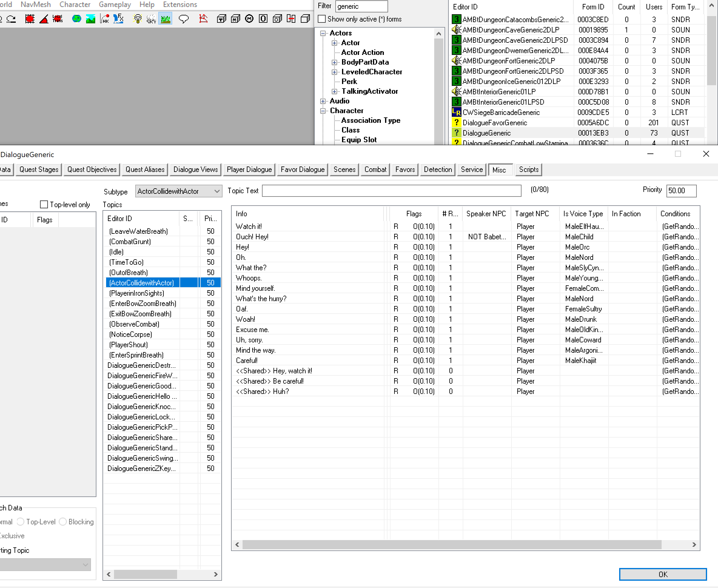Toggle the sky toolbar icon
This screenshot has height=588, width=718.
[x=151, y=19]
